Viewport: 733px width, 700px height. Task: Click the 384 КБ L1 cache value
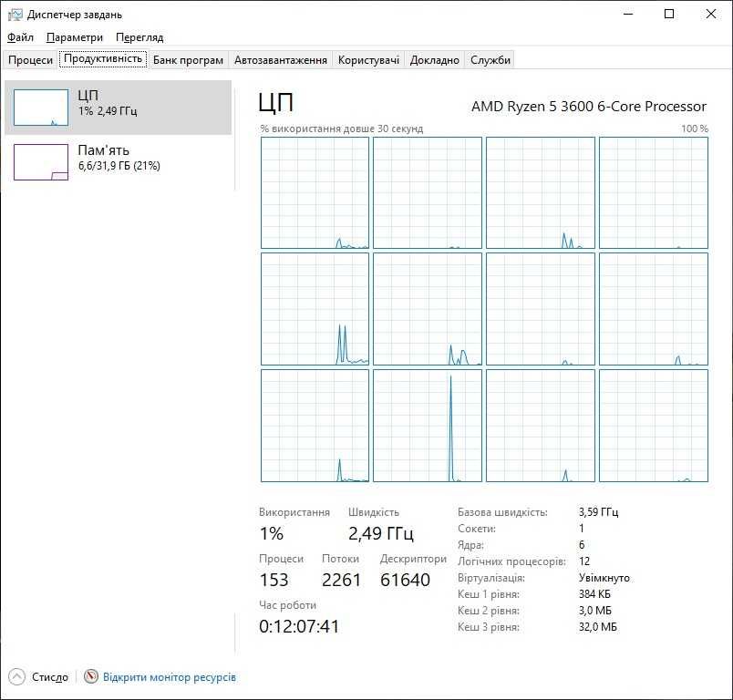tap(594, 594)
